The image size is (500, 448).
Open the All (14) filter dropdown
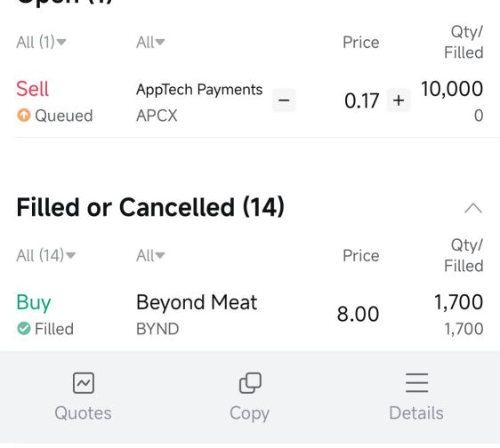[x=46, y=255]
